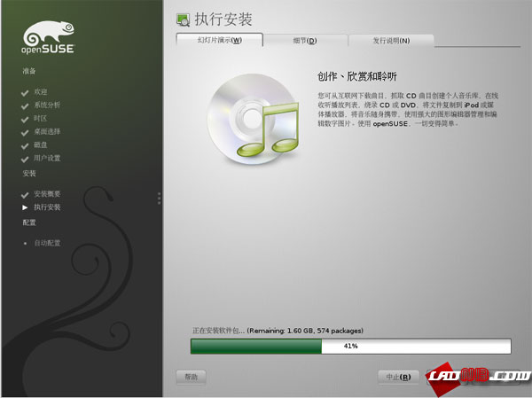This screenshot has width=532, height=398.
Task: Click the CD music note slideshow image
Action: coord(253,119)
